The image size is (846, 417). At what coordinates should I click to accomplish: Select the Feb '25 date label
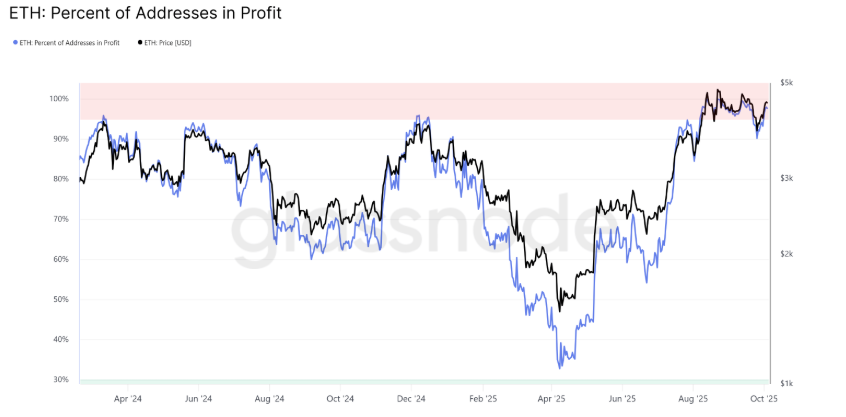[x=483, y=398]
